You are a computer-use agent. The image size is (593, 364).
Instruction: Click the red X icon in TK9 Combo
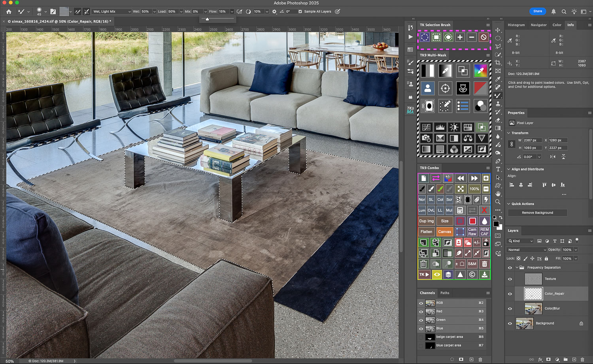click(x=484, y=210)
